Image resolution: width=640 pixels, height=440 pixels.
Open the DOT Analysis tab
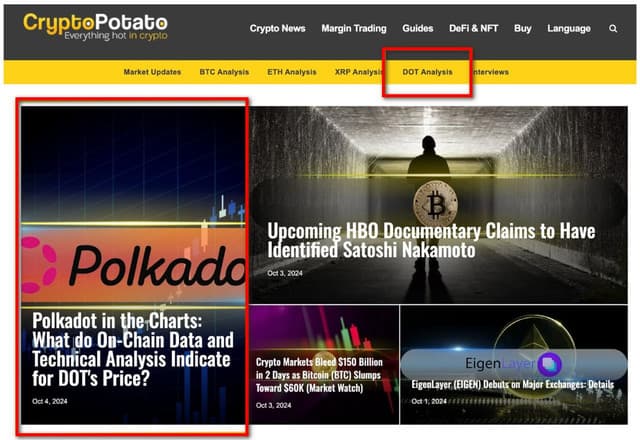427,72
